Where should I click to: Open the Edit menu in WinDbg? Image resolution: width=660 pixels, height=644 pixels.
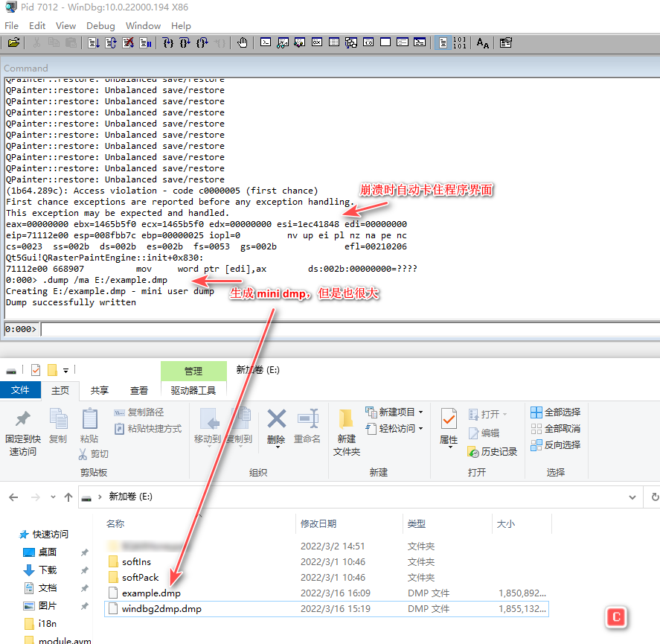37,26
